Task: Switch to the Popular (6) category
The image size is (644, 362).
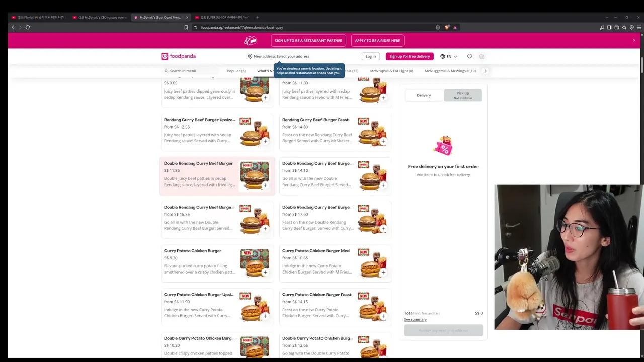Action: pyautogui.click(x=236, y=71)
